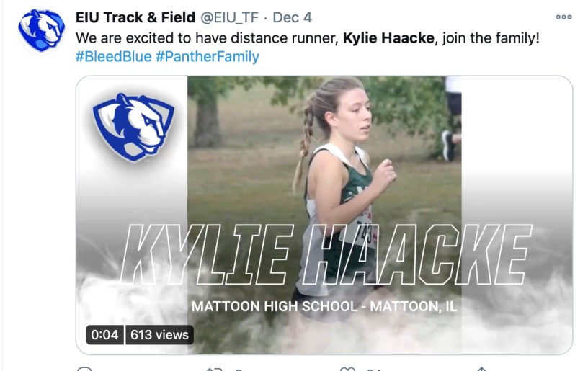Image resolution: width=588 pixels, height=371 pixels.
Task: Like the tweet with the heart icon
Action: point(347,369)
